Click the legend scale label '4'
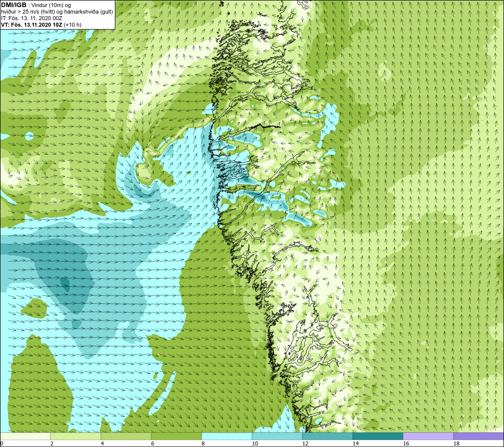The height and width of the screenshot is (447, 504). 102,443
